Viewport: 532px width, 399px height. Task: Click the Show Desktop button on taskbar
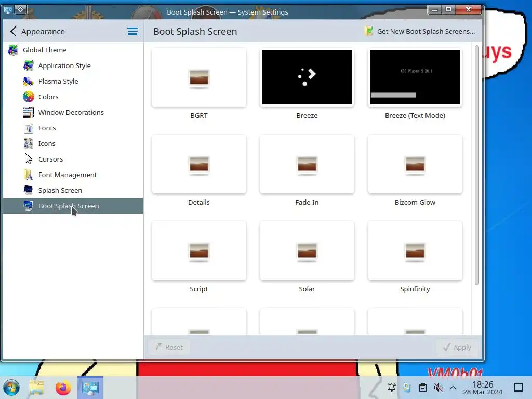coord(518,388)
